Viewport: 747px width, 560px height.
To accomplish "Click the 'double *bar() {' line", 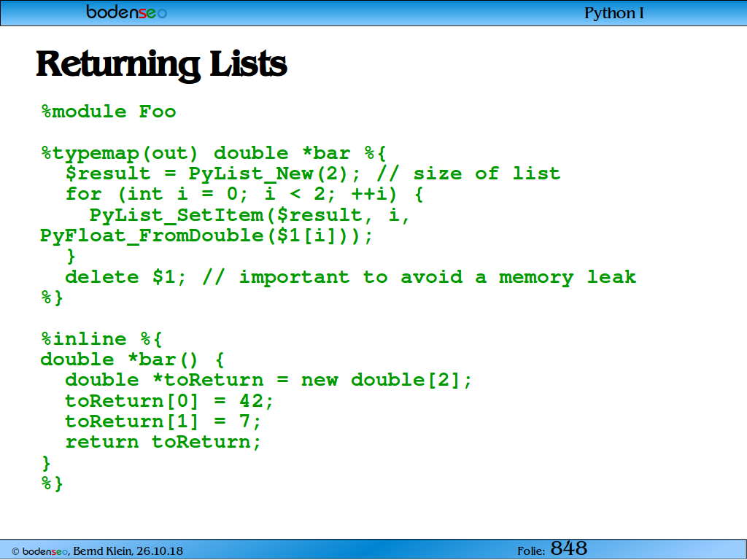I will pyautogui.click(x=132, y=359).
